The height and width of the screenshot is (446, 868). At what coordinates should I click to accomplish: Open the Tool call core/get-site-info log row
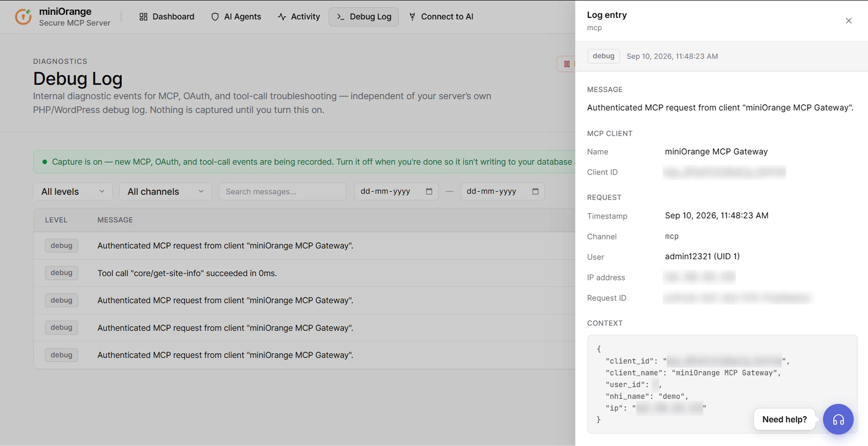point(305,273)
